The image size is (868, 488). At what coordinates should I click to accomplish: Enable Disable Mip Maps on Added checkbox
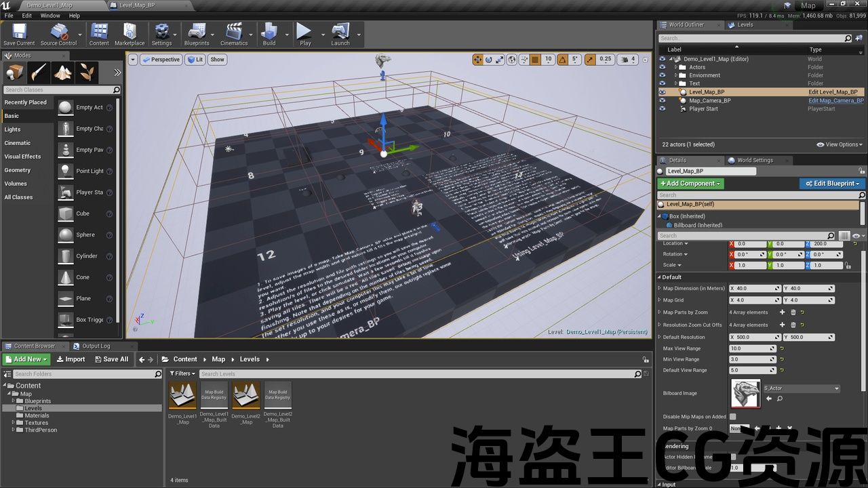click(x=732, y=417)
